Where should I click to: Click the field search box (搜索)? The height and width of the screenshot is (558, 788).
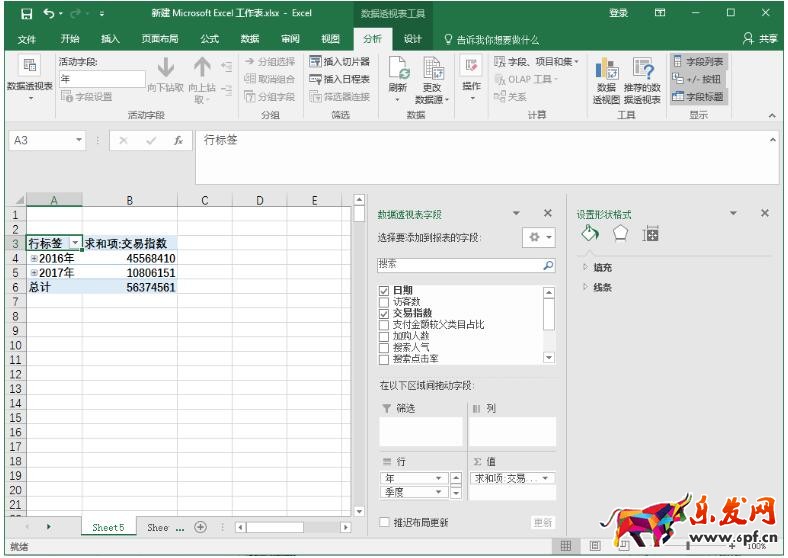pyautogui.click(x=460, y=266)
